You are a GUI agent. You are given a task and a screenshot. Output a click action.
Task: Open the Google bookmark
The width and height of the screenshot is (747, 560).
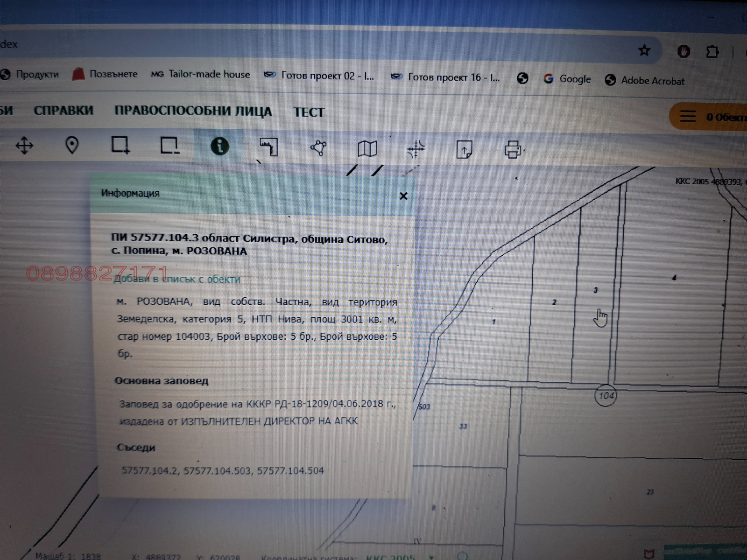567,79
